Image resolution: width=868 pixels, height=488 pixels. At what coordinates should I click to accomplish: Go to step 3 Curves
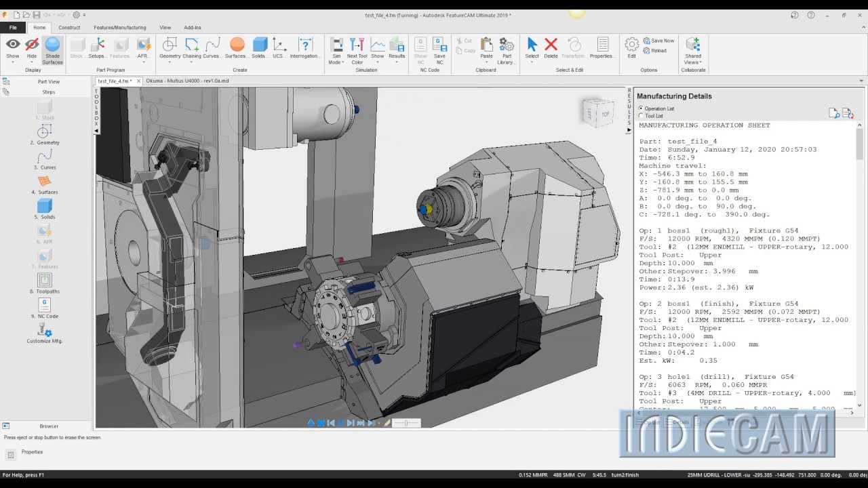[x=45, y=159]
